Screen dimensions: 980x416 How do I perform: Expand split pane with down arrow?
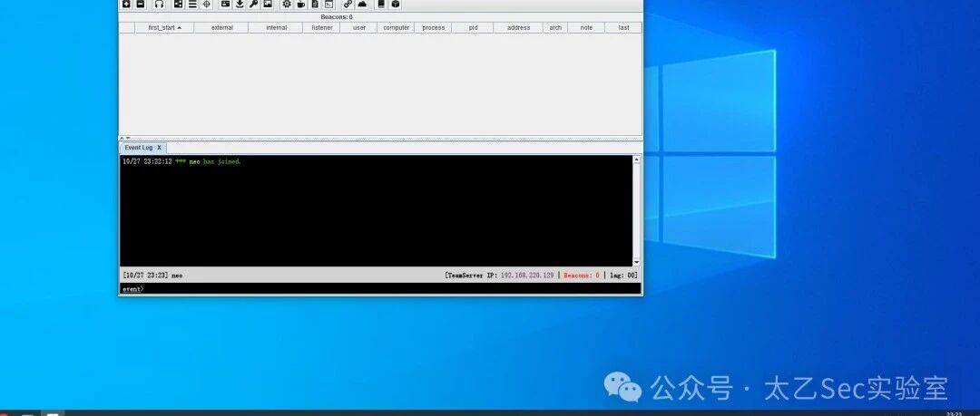(x=128, y=138)
